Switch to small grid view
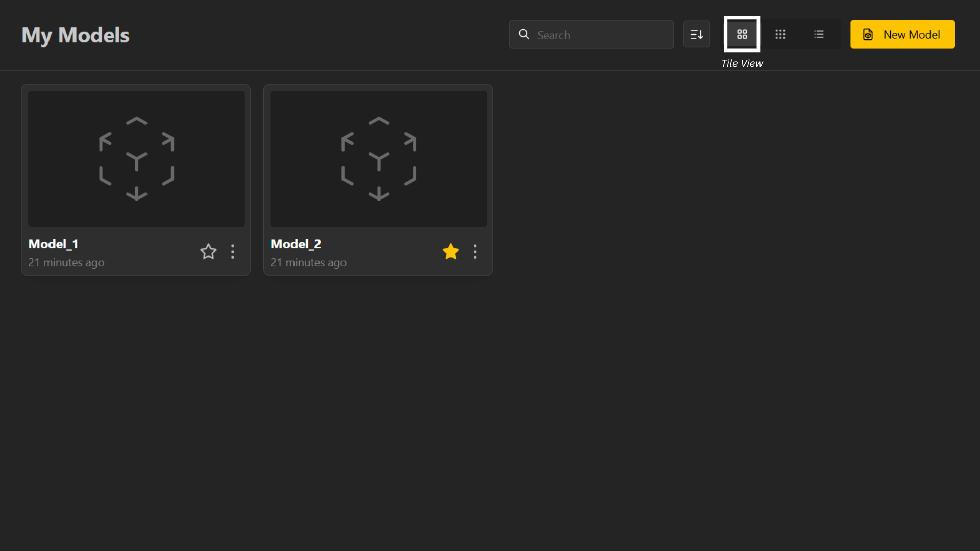 (780, 35)
